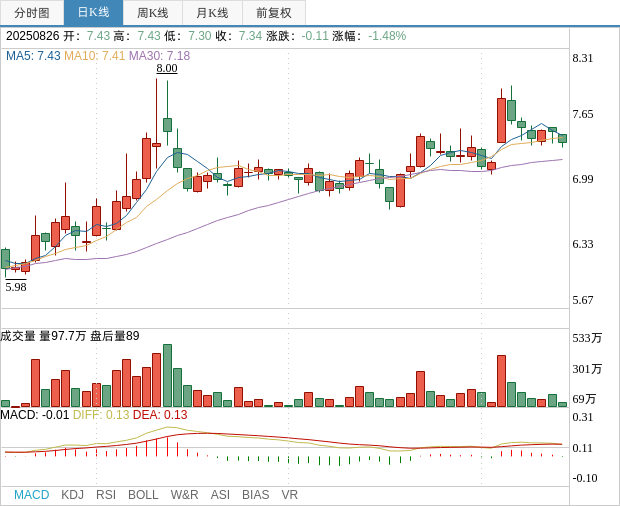
Task: Open the 月K线 tab
Action: click(212, 13)
